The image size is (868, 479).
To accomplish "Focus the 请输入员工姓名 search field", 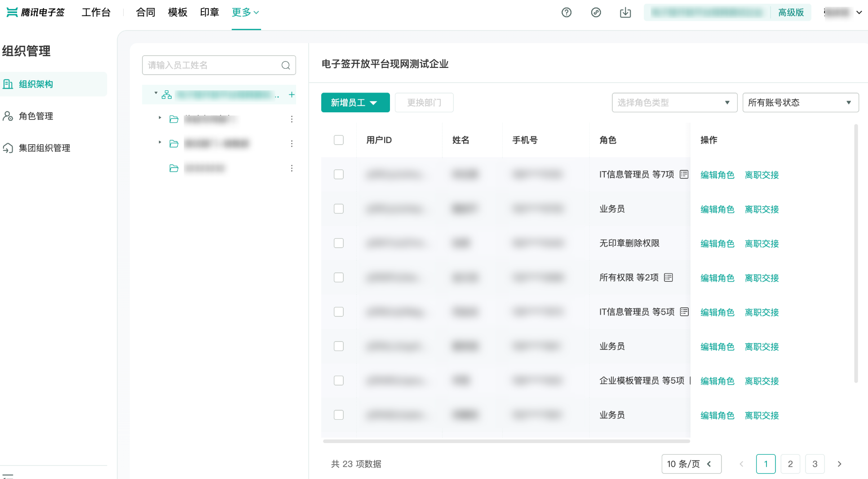I will pos(211,66).
